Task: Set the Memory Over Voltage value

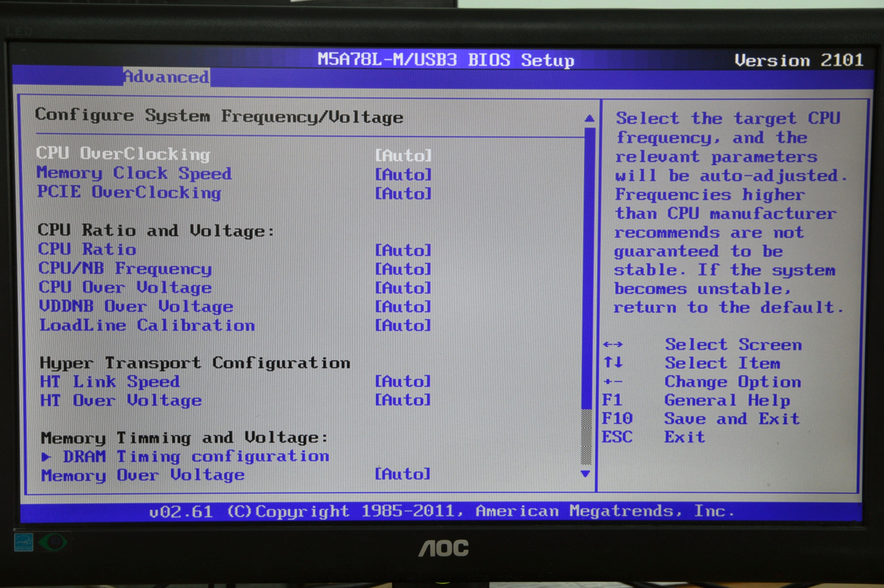Action: pyautogui.click(x=141, y=475)
